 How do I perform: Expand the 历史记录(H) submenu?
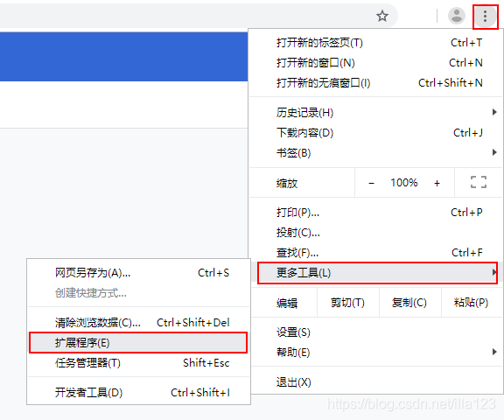tap(376, 113)
